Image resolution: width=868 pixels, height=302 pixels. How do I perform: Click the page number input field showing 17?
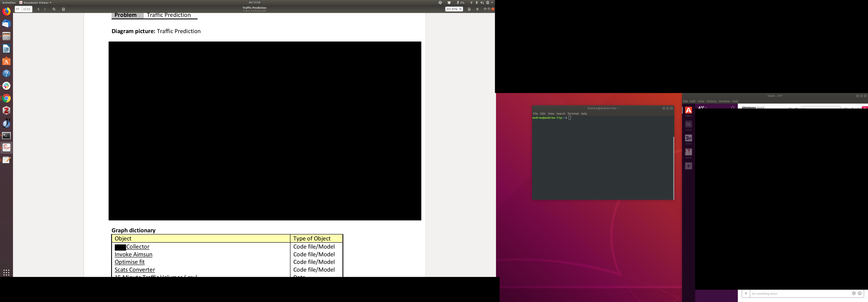[18, 9]
